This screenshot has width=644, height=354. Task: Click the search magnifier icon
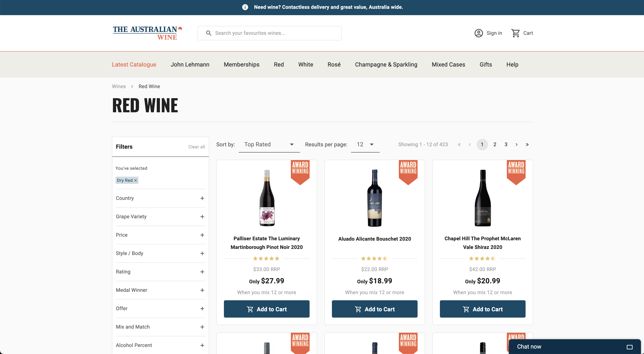[x=208, y=33]
